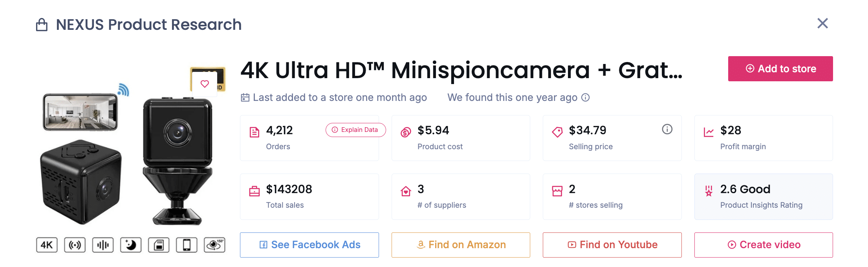Click the Orders document icon
Screen dimensions: 868x267
(x=255, y=132)
